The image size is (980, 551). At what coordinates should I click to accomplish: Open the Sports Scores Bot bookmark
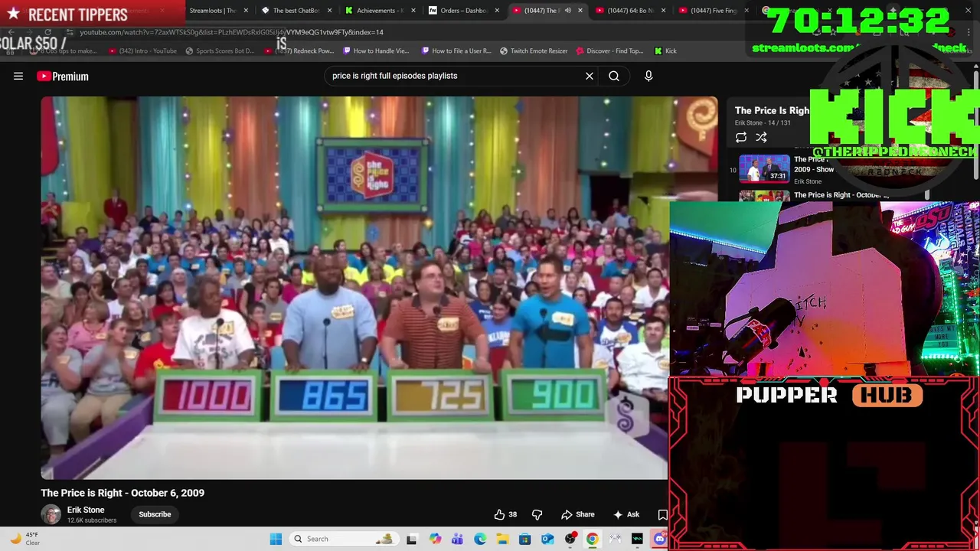pyautogui.click(x=220, y=51)
